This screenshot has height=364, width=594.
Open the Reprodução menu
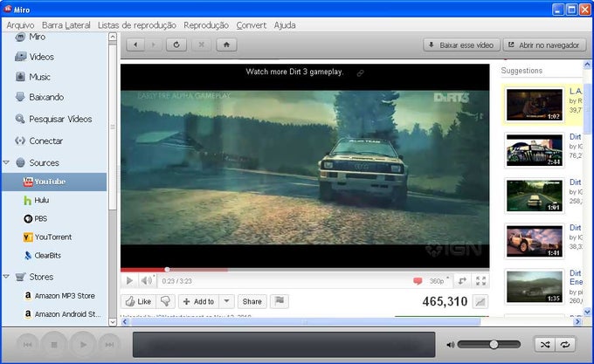click(206, 25)
